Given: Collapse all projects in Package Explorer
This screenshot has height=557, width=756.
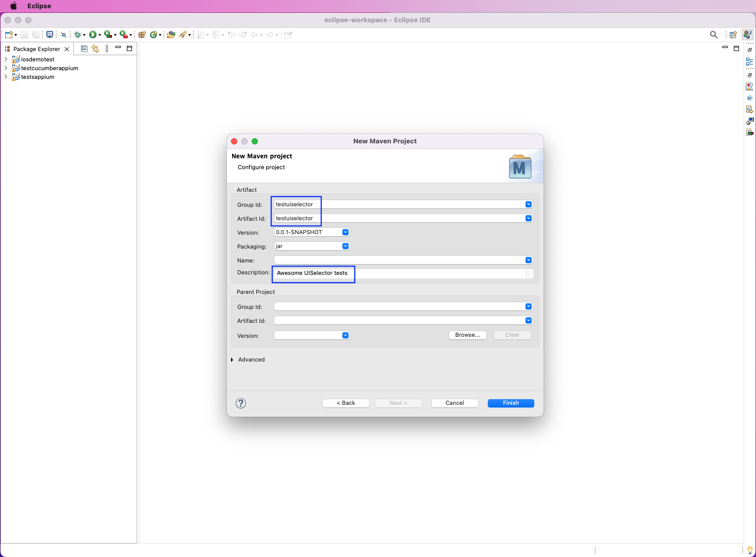Looking at the screenshot, I should (x=84, y=48).
